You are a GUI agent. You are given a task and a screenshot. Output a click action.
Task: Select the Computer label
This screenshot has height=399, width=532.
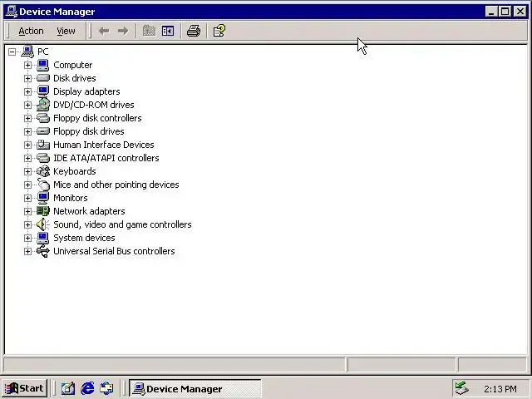pyautogui.click(x=72, y=65)
